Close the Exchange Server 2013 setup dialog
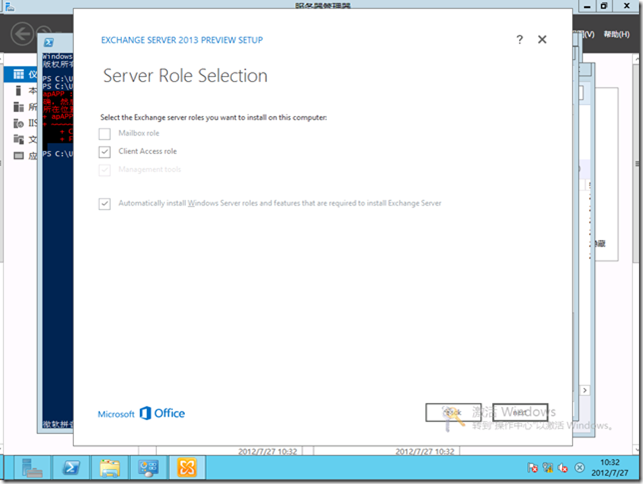This screenshot has height=484, width=643. (542, 39)
